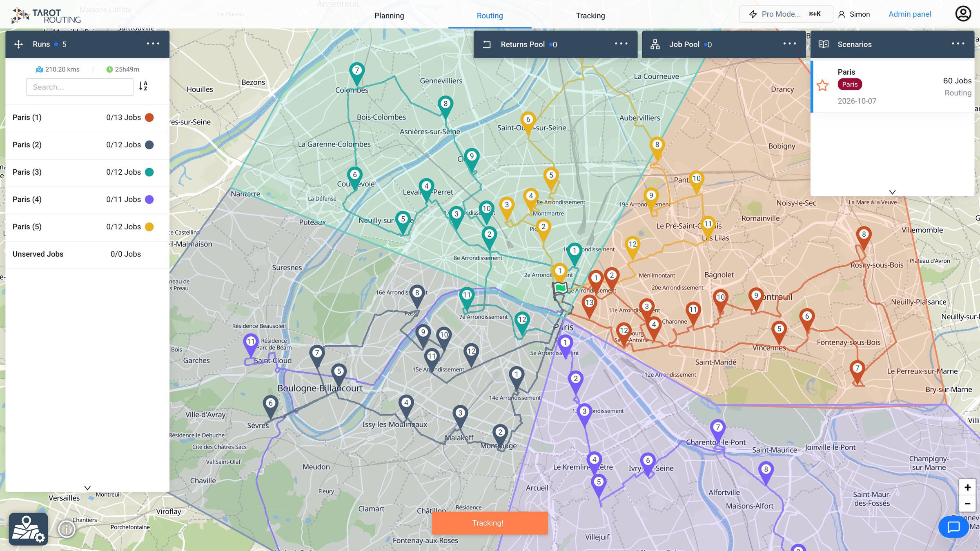Zoom out on the map
Viewport: 980px width, 551px height.
point(967,504)
